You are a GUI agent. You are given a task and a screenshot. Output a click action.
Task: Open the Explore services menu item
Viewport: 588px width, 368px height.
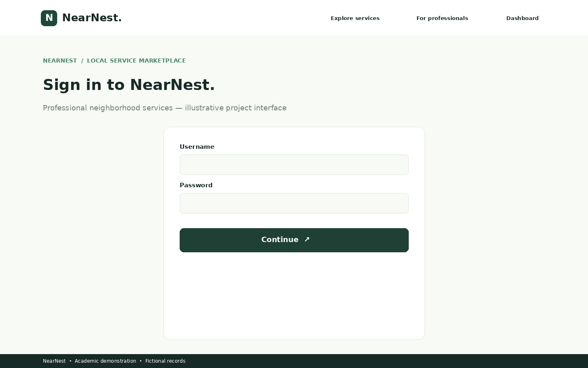(x=355, y=18)
